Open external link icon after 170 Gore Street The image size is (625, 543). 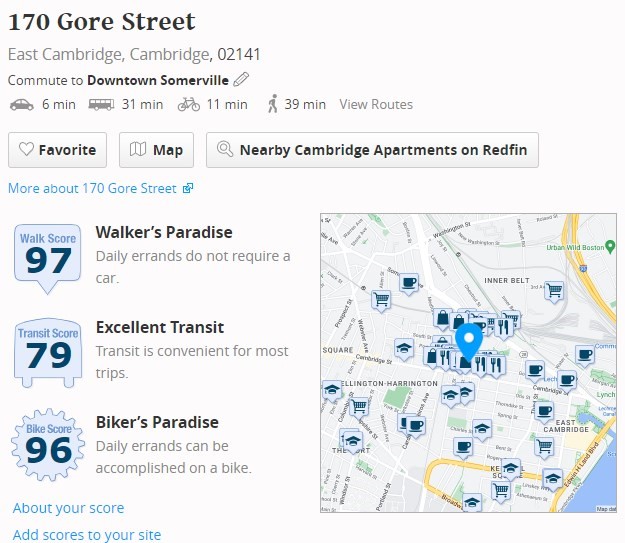pos(188,188)
